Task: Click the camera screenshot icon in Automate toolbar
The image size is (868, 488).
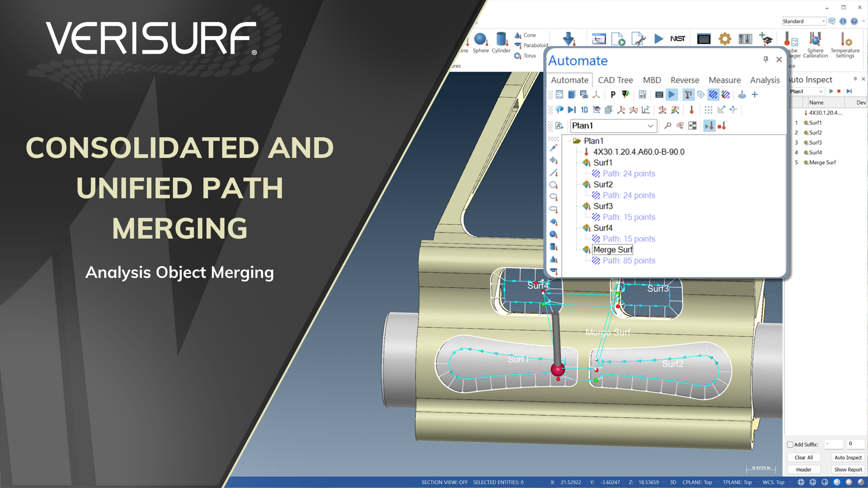Action: (584, 95)
